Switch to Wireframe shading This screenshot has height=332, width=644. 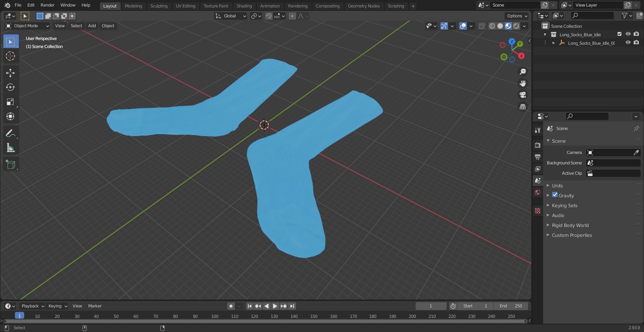click(x=492, y=26)
